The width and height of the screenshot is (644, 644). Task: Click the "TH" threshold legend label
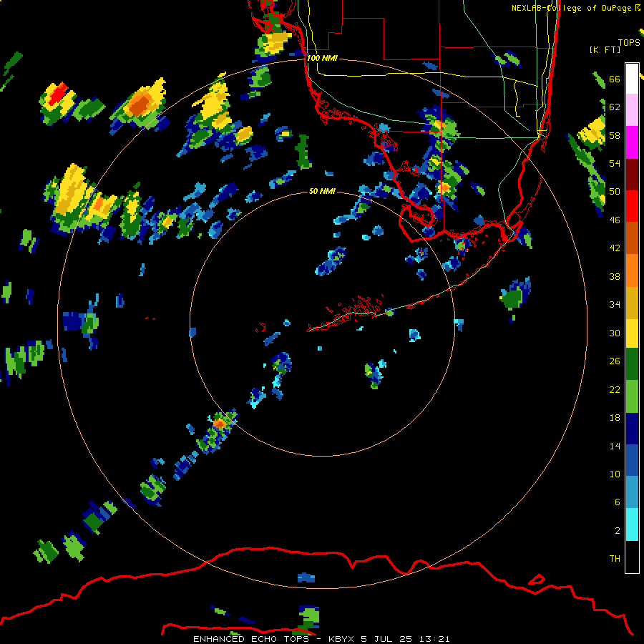(615, 559)
